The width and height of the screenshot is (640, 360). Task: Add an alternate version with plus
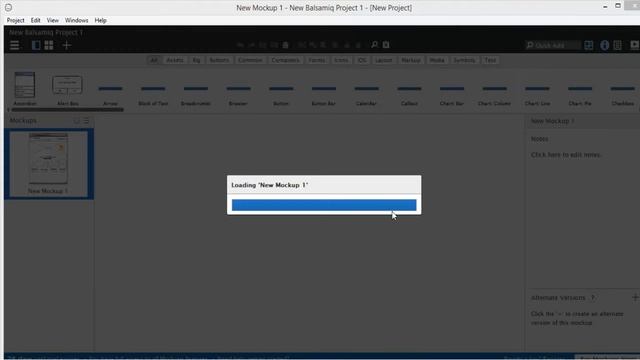click(635, 298)
